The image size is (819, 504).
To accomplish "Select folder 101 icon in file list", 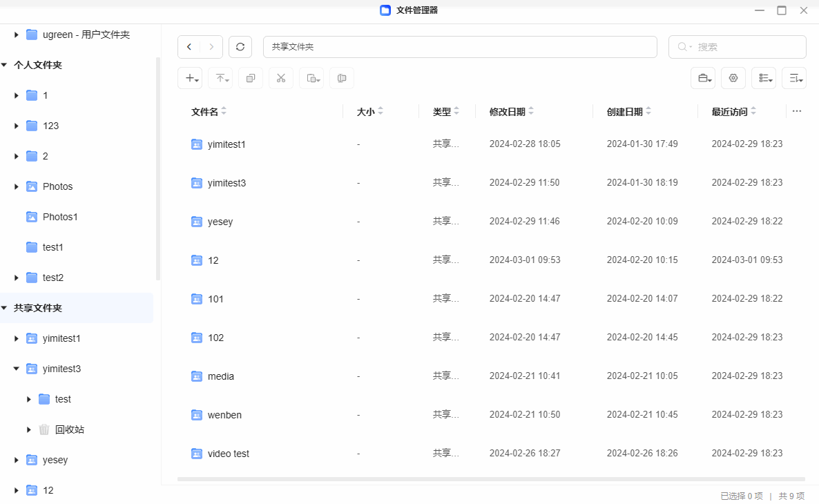I will click(196, 299).
